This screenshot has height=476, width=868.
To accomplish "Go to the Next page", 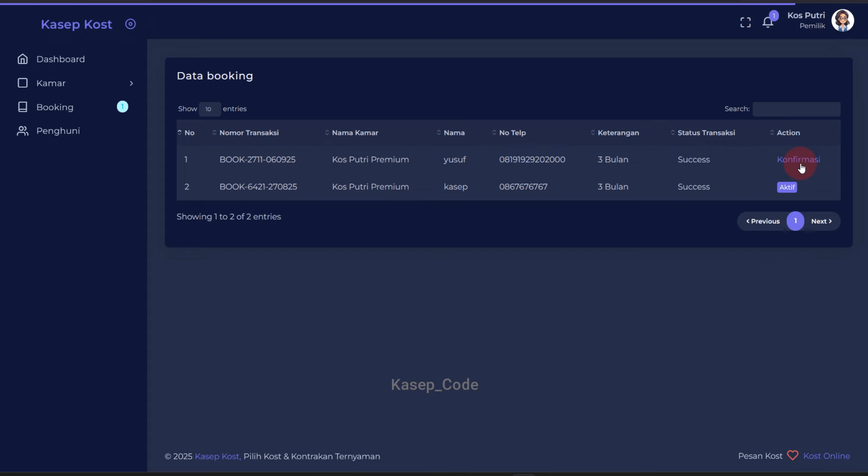I will (x=821, y=221).
